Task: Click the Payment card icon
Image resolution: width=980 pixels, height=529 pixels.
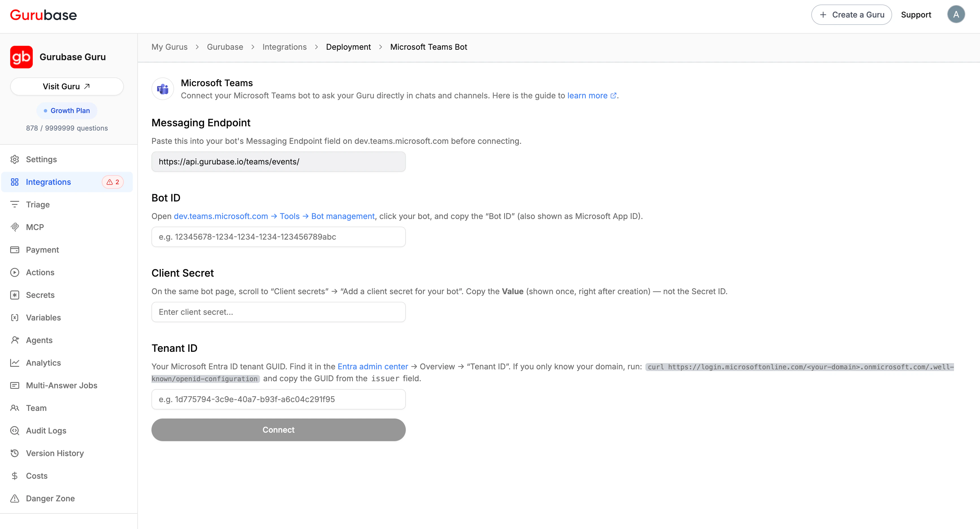Action: pyautogui.click(x=15, y=250)
